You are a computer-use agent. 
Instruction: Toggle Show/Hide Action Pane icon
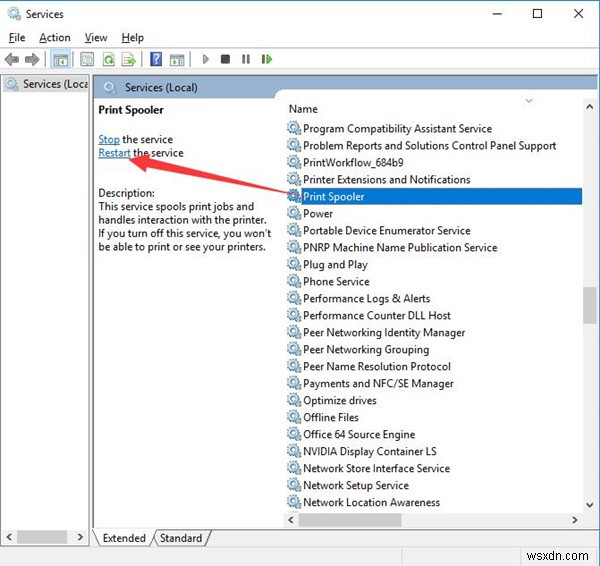[x=177, y=59]
